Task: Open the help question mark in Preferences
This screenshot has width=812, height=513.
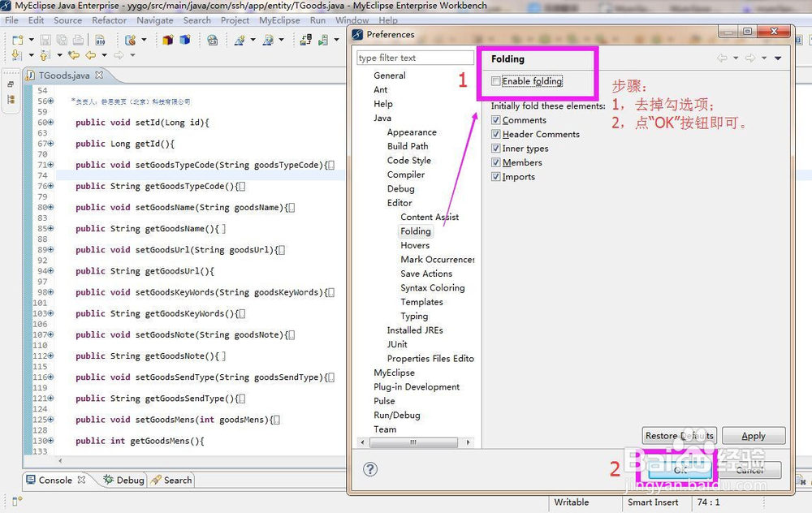Action: click(370, 469)
